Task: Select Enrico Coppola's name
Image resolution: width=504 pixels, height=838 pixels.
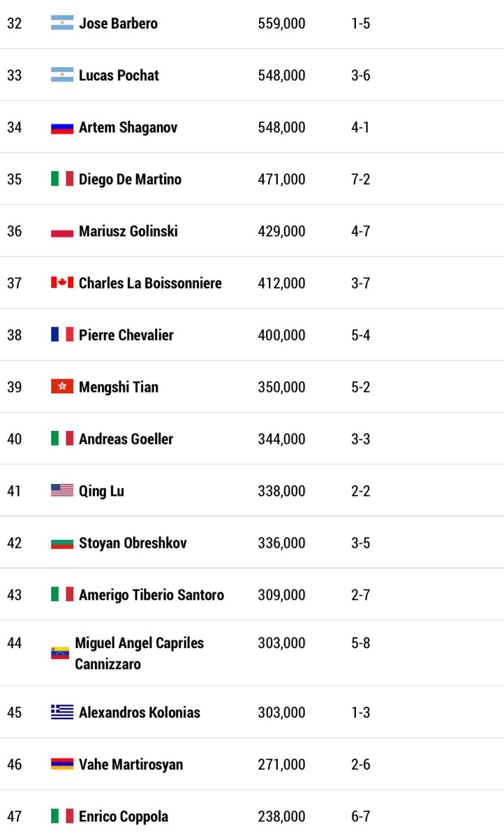Action: tap(124, 816)
